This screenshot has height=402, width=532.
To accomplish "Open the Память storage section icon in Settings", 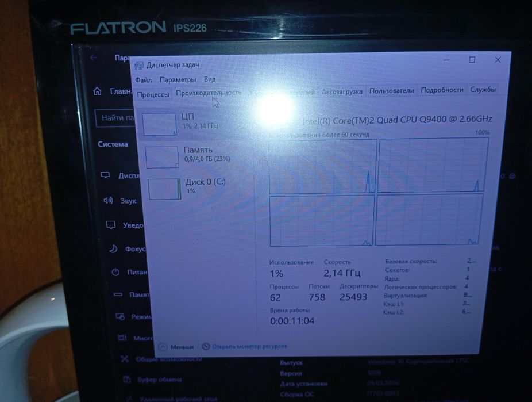I will [x=118, y=294].
